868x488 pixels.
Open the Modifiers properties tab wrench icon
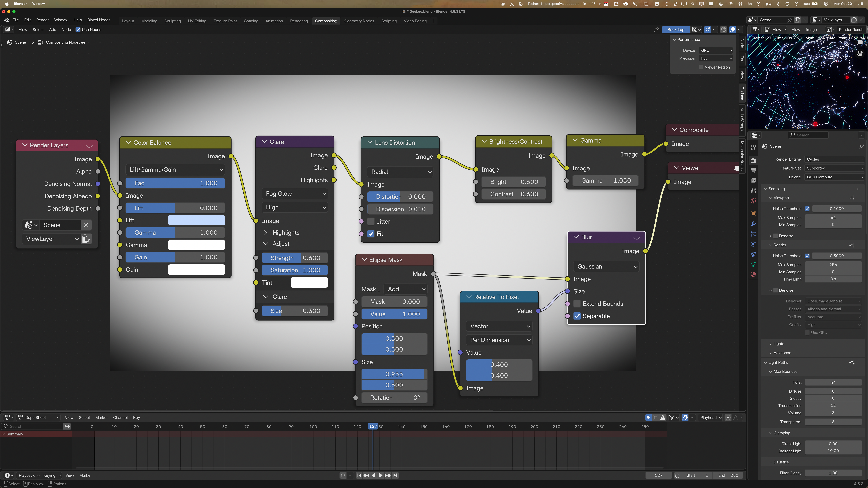[753, 224]
